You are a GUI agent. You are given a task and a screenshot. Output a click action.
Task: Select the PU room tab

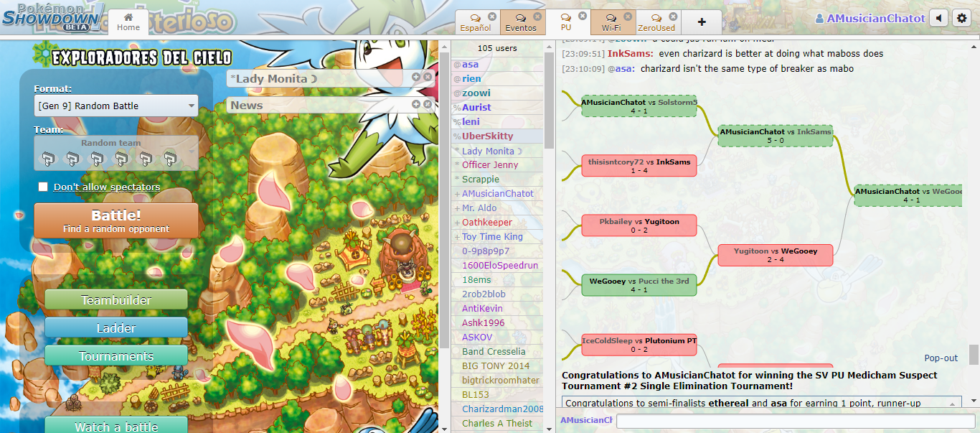(567, 22)
